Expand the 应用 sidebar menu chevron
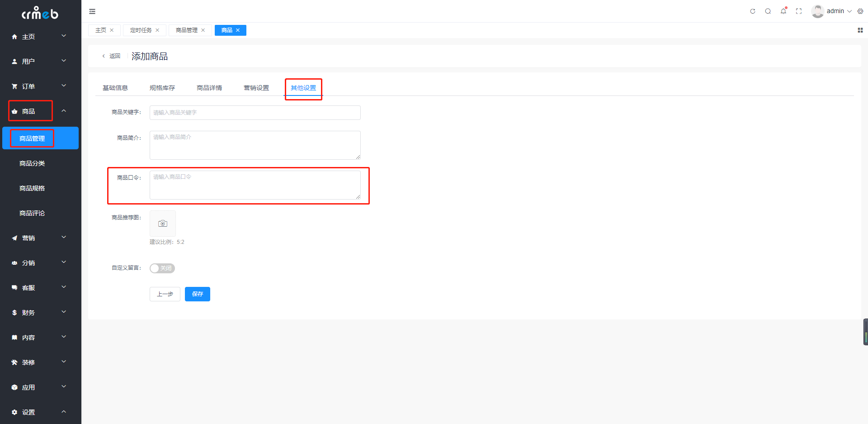The width and height of the screenshot is (868, 424). [64, 386]
